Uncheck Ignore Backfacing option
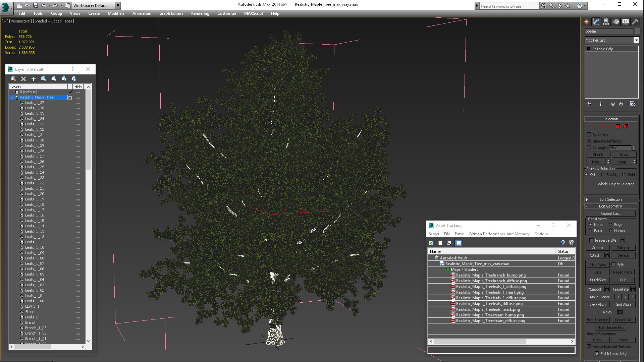Viewport: 644px width, 362px height. pos(589,141)
